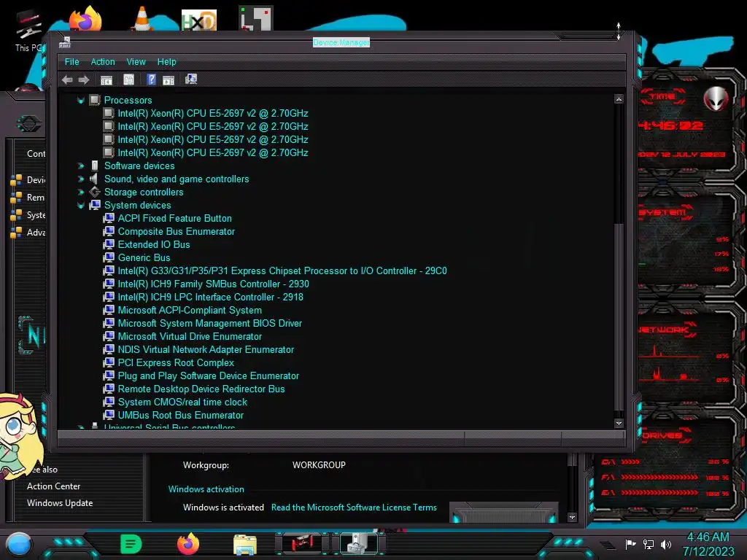The height and width of the screenshot is (560, 747).
Task: Select the first Intel Xeon E5-2697 v2 processor
Action: pos(213,113)
